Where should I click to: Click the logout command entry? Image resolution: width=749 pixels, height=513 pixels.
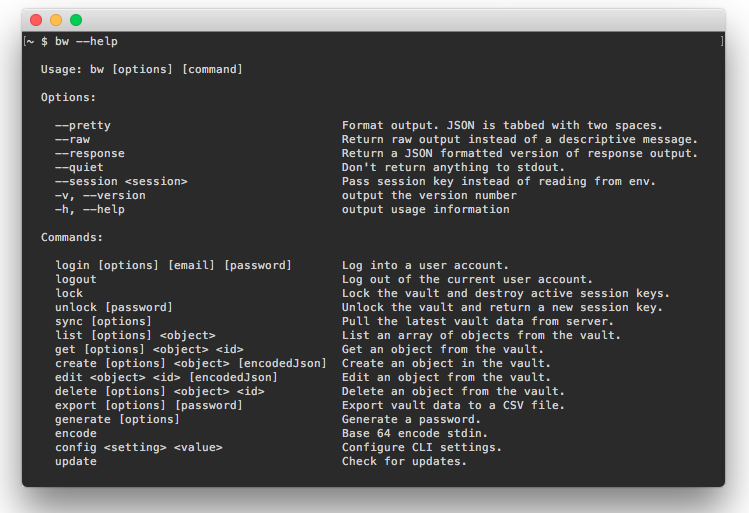[x=76, y=279]
